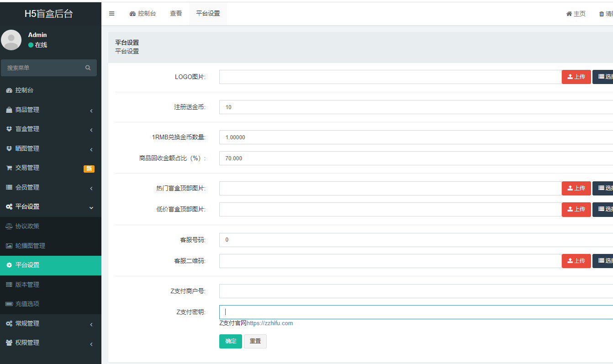Click the 主页 home icon link
The image size is (613, 364).
(x=576, y=14)
